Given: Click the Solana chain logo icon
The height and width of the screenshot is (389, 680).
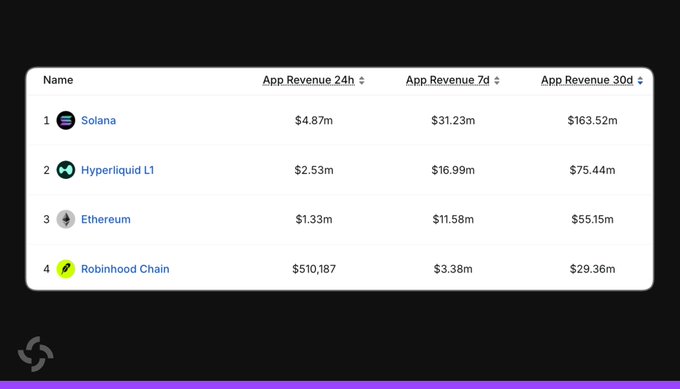Looking at the screenshot, I should (x=66, y=121).
